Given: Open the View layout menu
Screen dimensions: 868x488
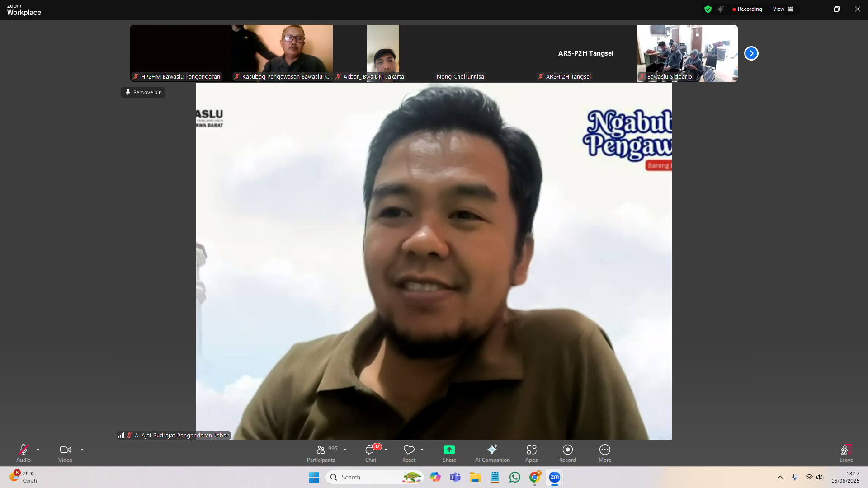Looking at the screenshot, I should click(783, 9).
